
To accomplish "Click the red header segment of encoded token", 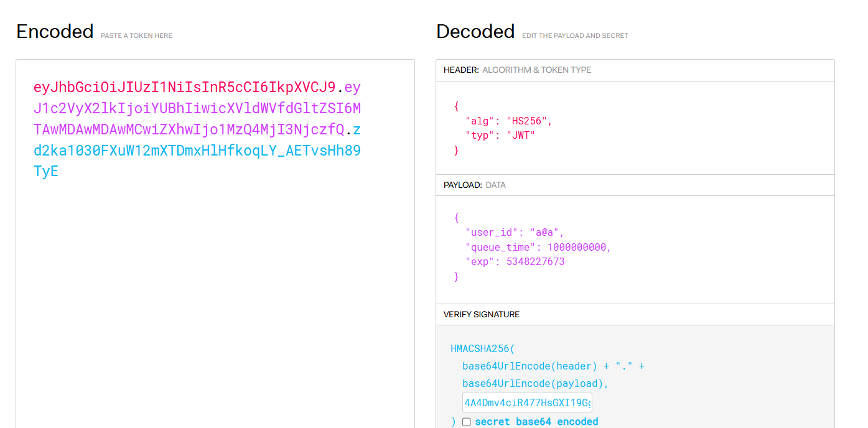I will tap(184, 86).
